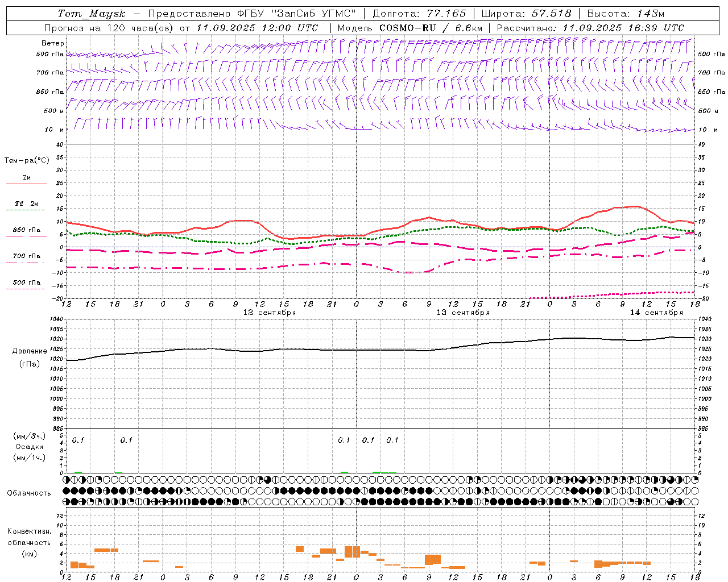Click the "Облачность" cloud cover row label
This screenshot has height=582, width=728.
[29, 493]
